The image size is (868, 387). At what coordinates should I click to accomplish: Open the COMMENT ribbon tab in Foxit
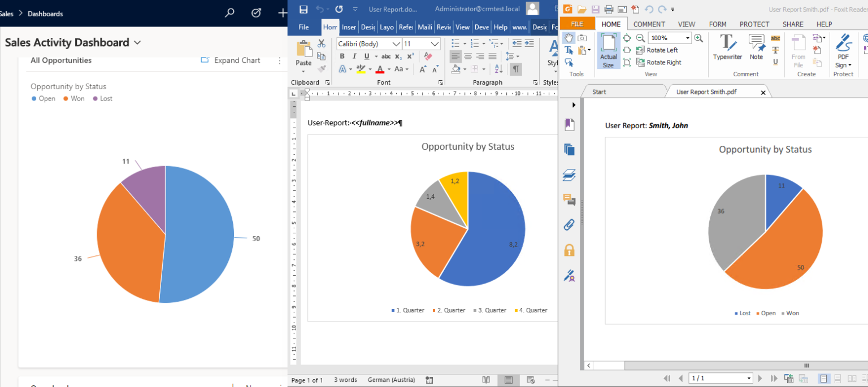point(649,24)
